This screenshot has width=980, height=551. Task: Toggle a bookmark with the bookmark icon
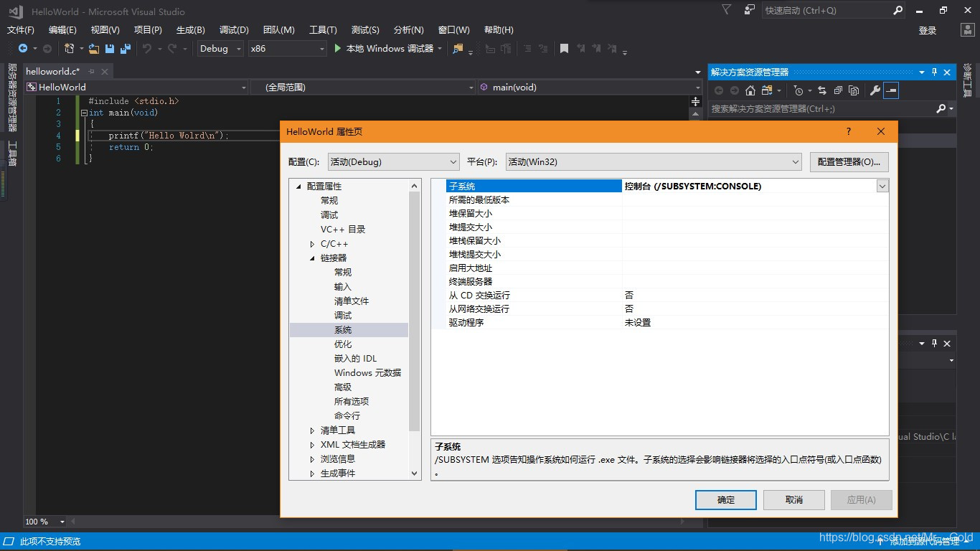pos(564,49)
